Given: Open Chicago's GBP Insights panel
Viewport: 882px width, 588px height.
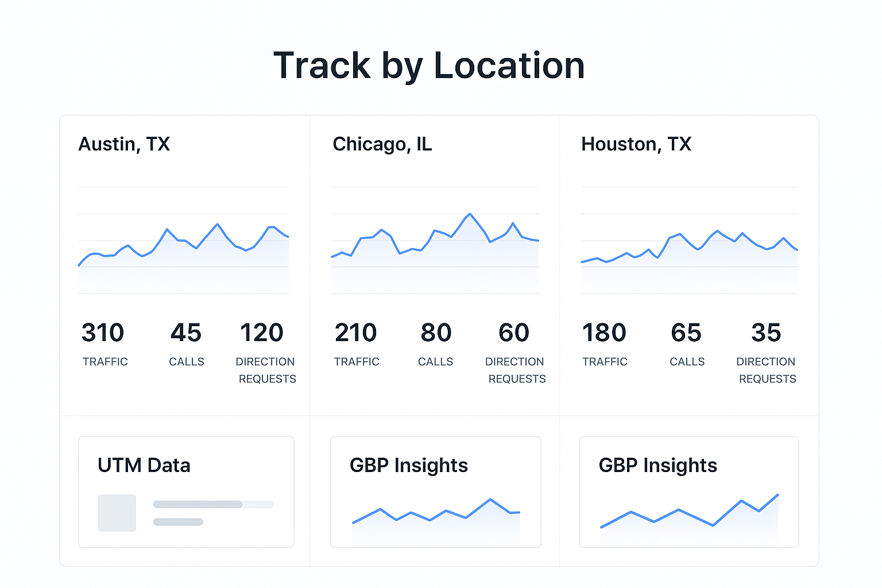Looking at the screenshot, I should [435, 491].
